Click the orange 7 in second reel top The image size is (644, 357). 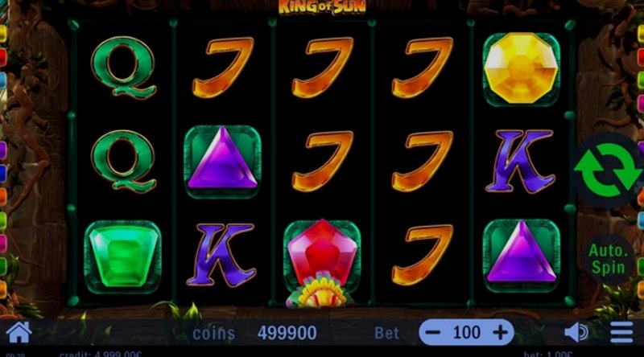tap(223, 68)
